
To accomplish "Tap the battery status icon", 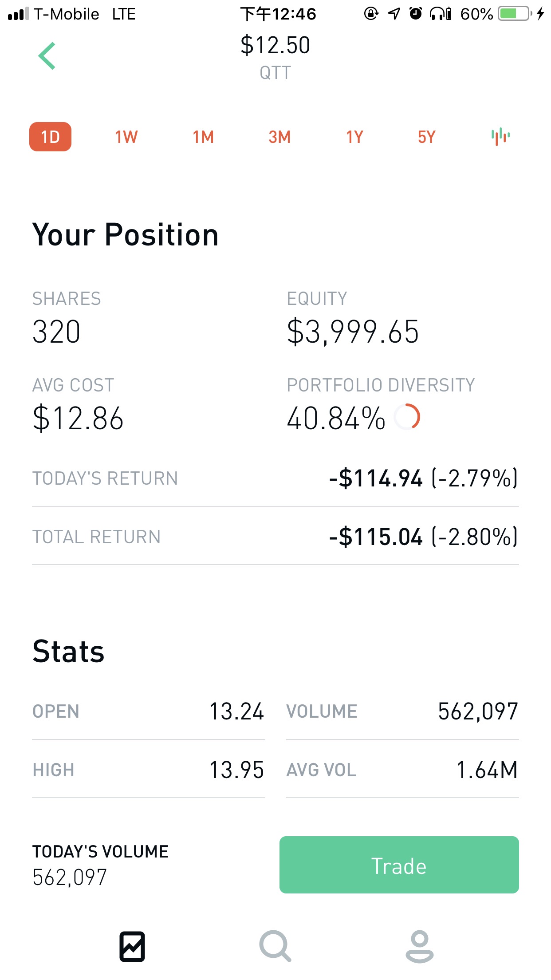I will pos(515,14).
